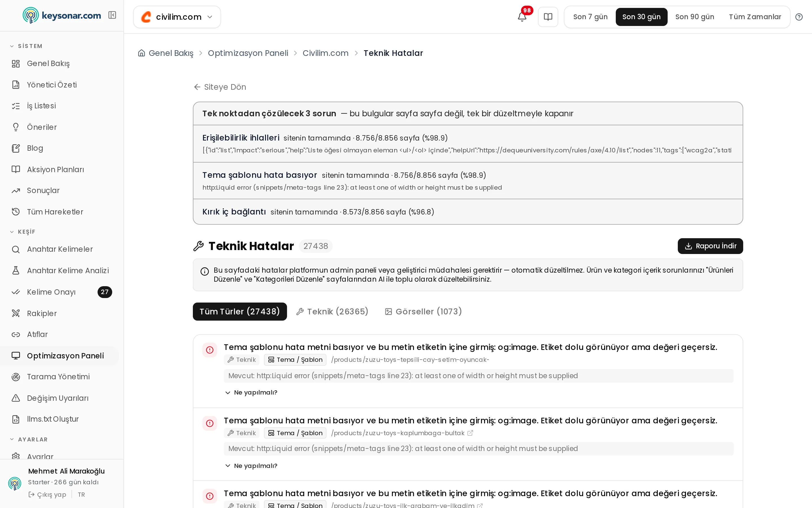Collapse the sidebar panel icon
The image size is (812, 508).
click(x=112, y=16)
